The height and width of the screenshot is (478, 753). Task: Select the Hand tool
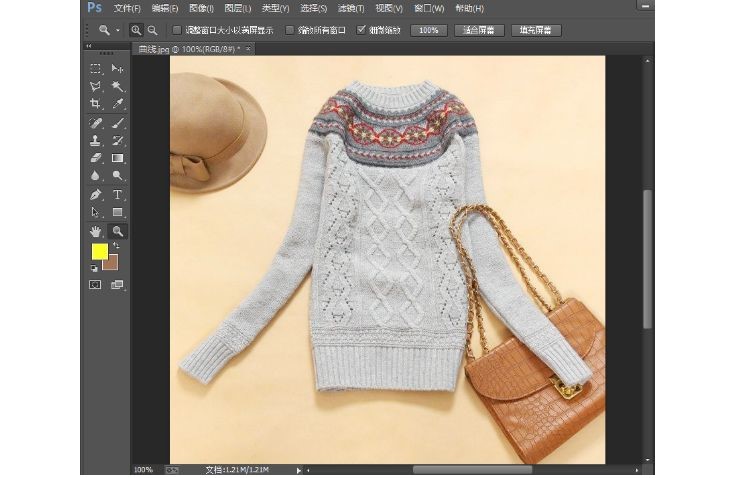click(x=96, y=231)
